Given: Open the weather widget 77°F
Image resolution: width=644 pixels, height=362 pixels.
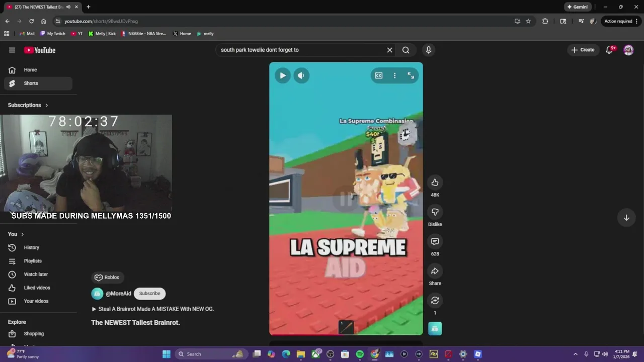Looking at the screenshot, I should tap(23, 354).
